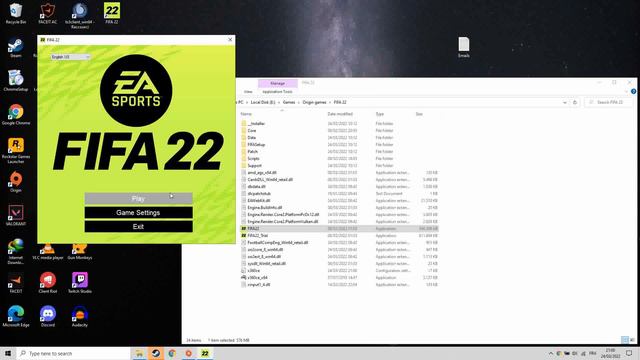This screenshot has width=640, height=360.
Task: Click Origin games in the address path
Action: tap(314, 102)
